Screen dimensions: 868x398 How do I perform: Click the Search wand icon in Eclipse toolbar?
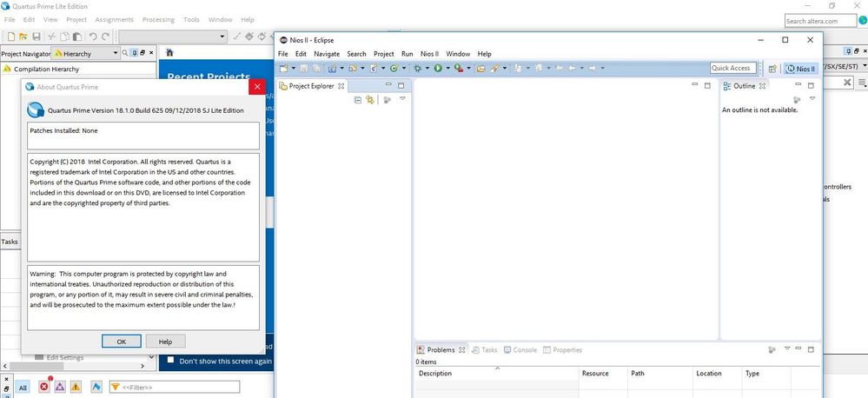coord(495,68)
